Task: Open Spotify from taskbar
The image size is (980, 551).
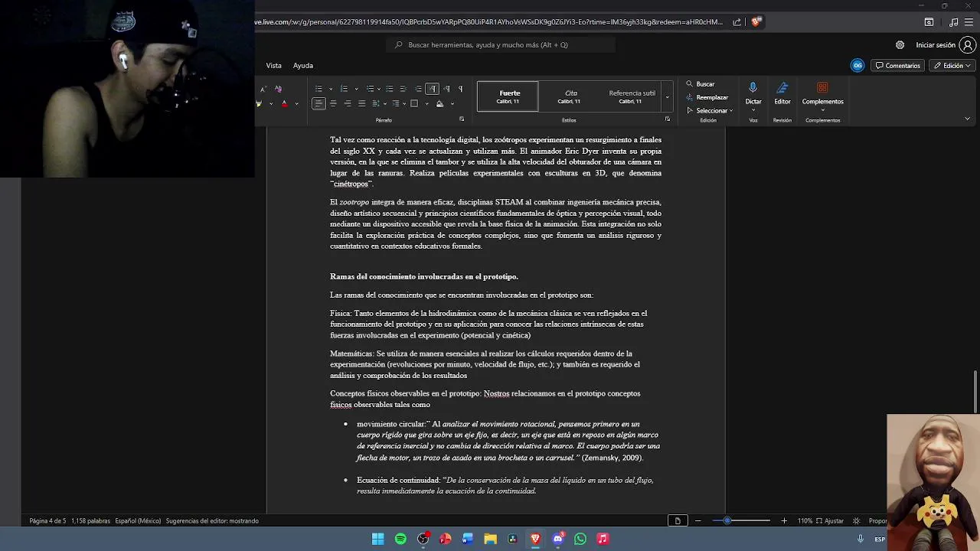Action: click(400, 539)
